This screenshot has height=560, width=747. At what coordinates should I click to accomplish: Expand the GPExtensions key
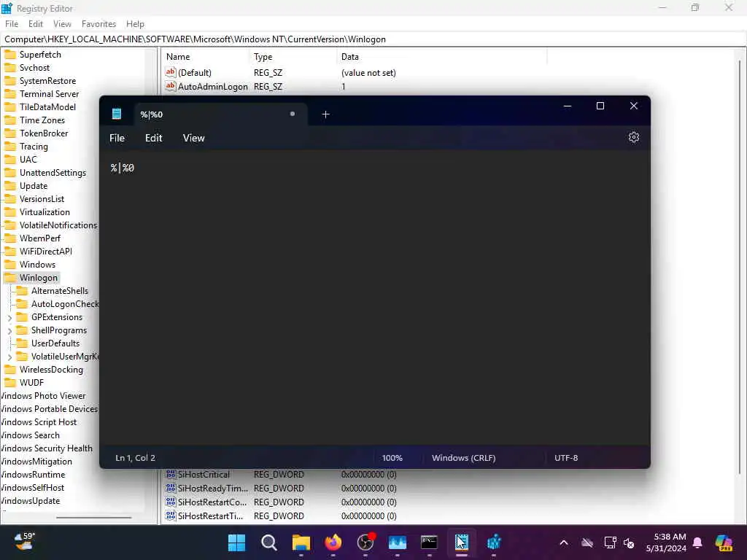point(9,317)
